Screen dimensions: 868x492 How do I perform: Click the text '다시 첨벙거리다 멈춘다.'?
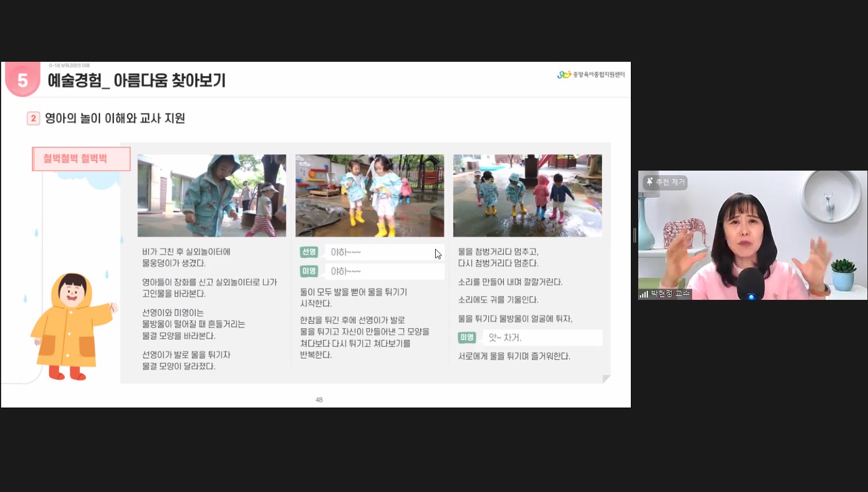point(498,263)
